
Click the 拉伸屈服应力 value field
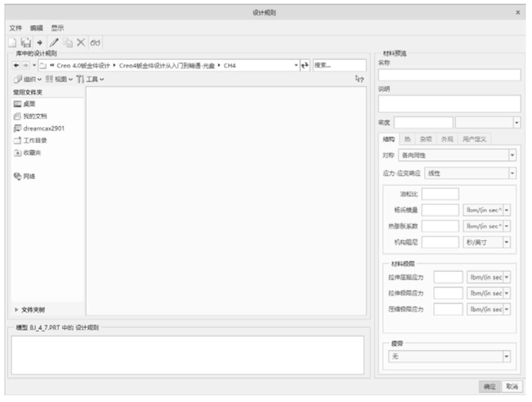coord(448,277)
